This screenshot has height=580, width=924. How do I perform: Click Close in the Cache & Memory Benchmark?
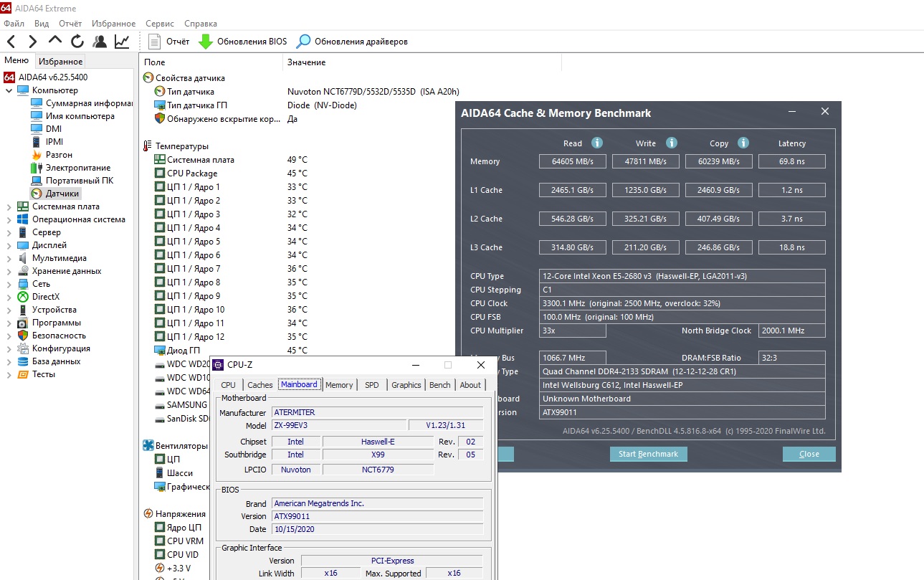point(809,454)
